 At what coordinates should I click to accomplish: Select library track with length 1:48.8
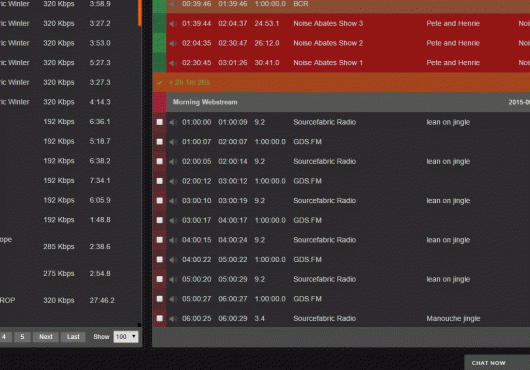[70, 220]
